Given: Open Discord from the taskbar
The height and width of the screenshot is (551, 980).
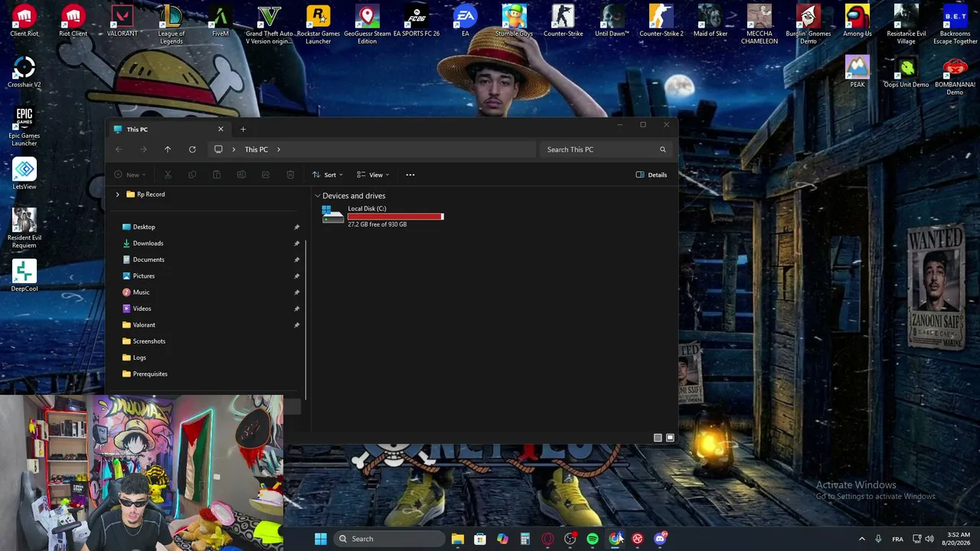Looking at the screenshot, I should coord(660,539).
